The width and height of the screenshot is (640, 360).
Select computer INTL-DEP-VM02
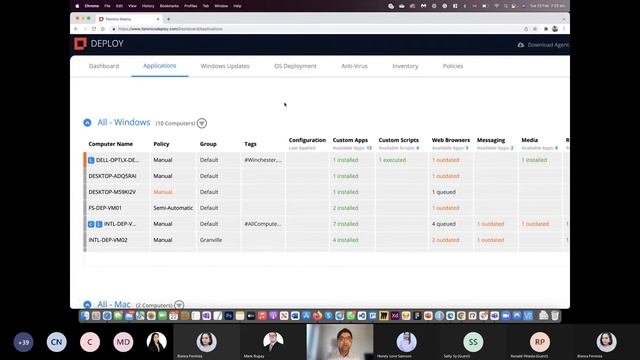point(108,240)
